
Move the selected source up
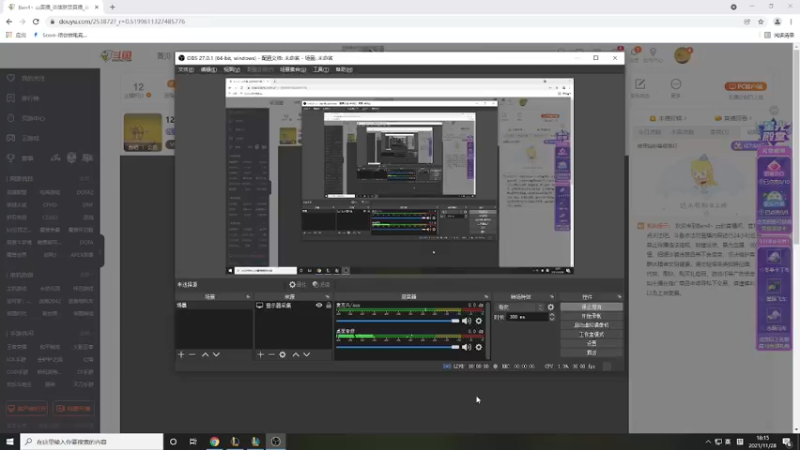(295, 354)
